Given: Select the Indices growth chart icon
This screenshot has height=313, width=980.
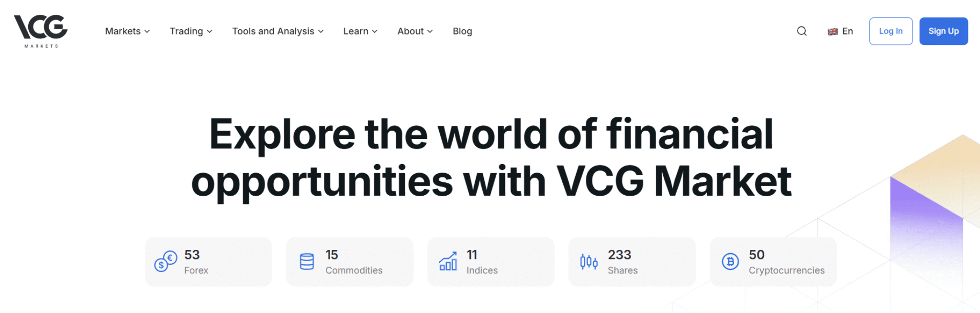Looking at the screenshot, I should [x=448, y=262].
